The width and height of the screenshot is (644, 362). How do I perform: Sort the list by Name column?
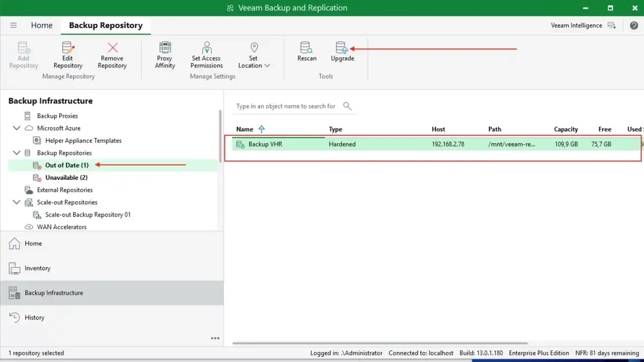245,129
